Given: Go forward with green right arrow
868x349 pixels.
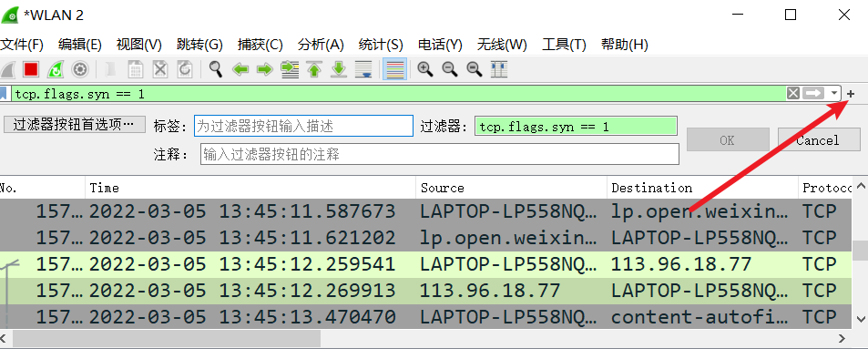Looking at the screenshot, I should coord(265,69).
